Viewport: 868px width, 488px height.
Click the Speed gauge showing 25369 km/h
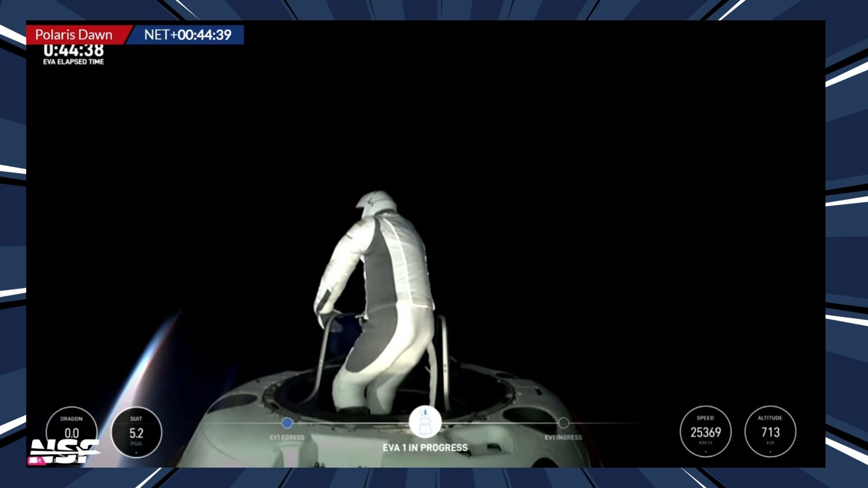(705, 432)
